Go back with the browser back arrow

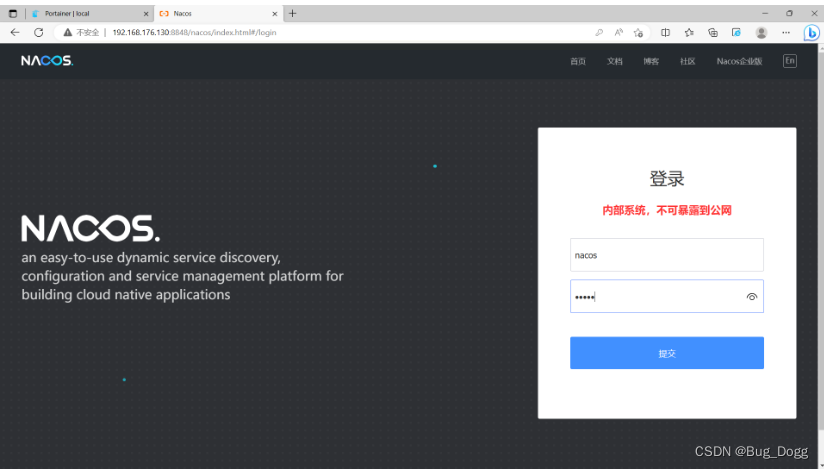click(15, 33)
